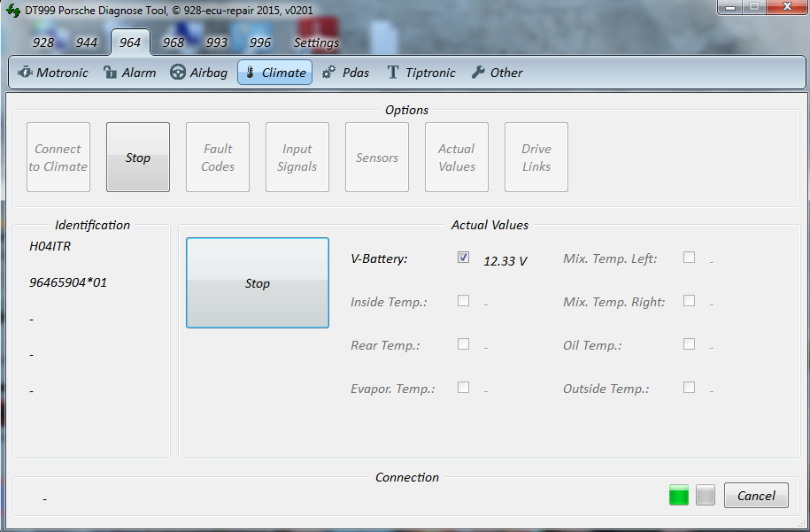Switch to the Tiptronic module
The height and width of the screenshot is (532, 810).
click(x=420, y=73)
